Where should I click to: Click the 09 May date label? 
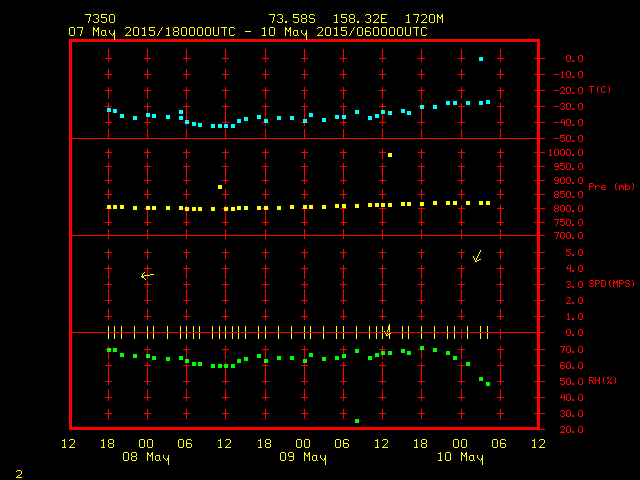tap(302, 458)
